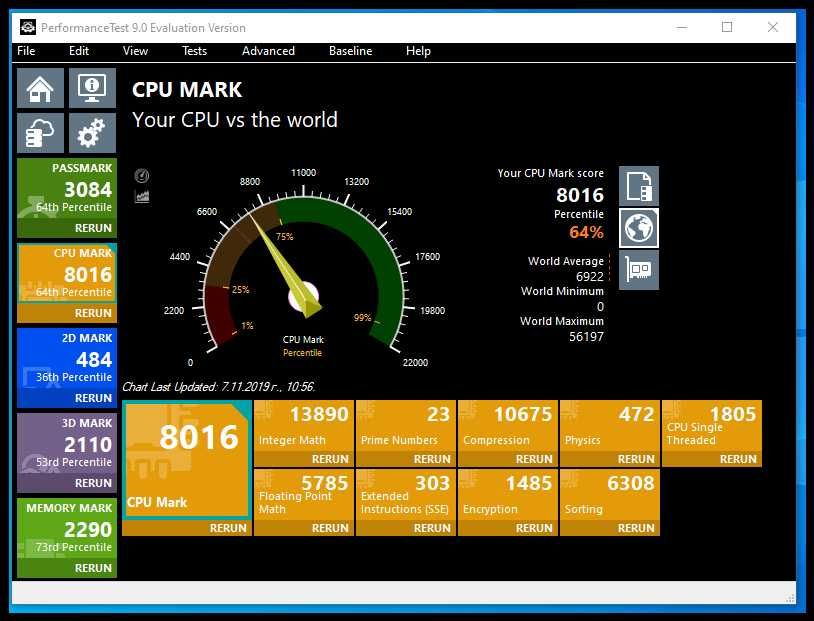814x621 pixels.
Task: Click the 64% percentile value
Action: [x=587, y=232]
